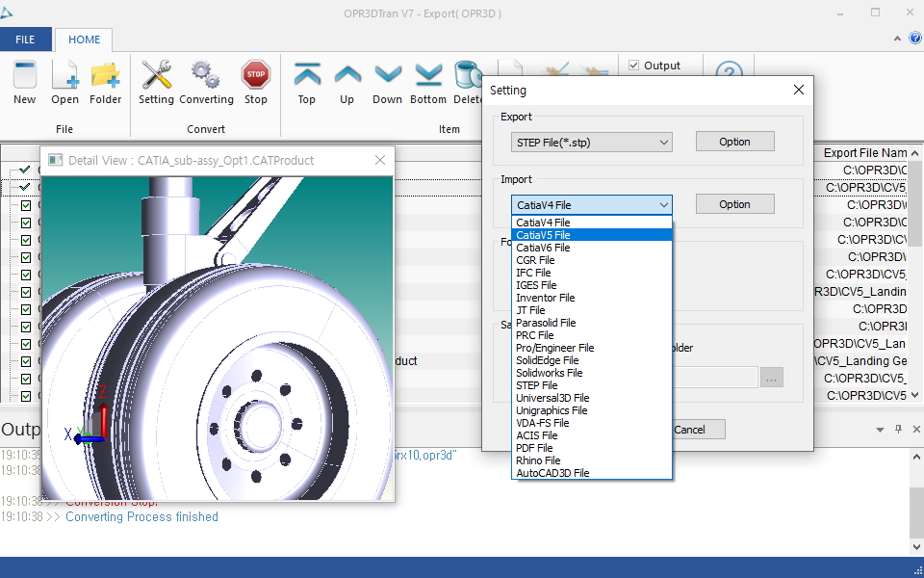The height and width of the screenshot is (578, 924).
Task: Choose Solidworks File in import list
Action: point(549,373)
